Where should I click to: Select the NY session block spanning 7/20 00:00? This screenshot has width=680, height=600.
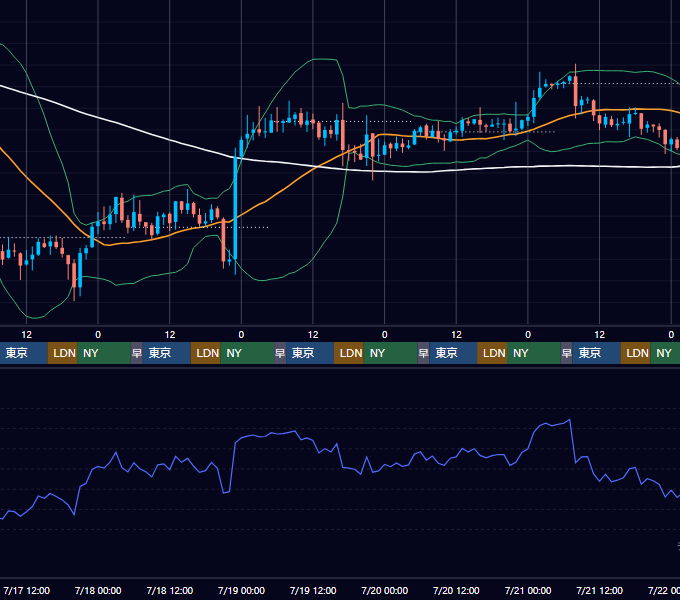click(390, 353)
